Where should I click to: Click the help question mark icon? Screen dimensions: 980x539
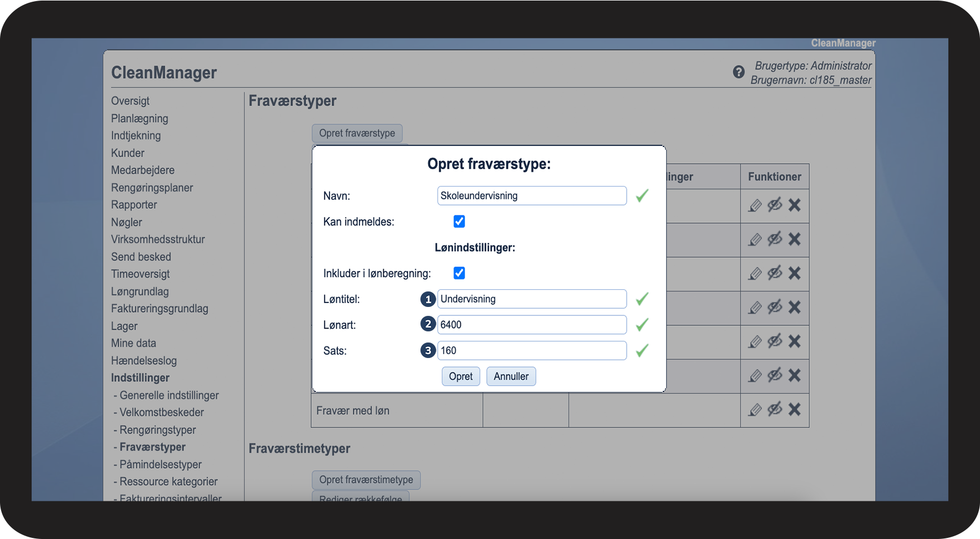[x=738, y=72]
